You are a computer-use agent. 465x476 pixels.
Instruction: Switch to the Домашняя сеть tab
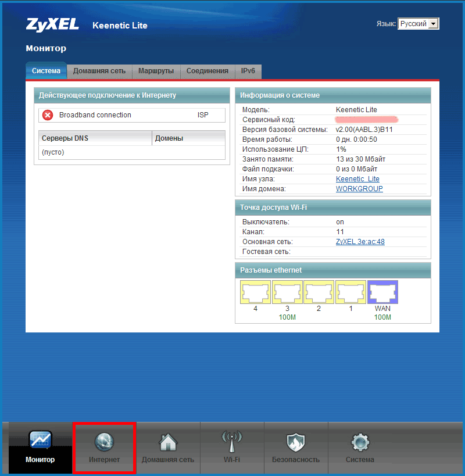99,71
